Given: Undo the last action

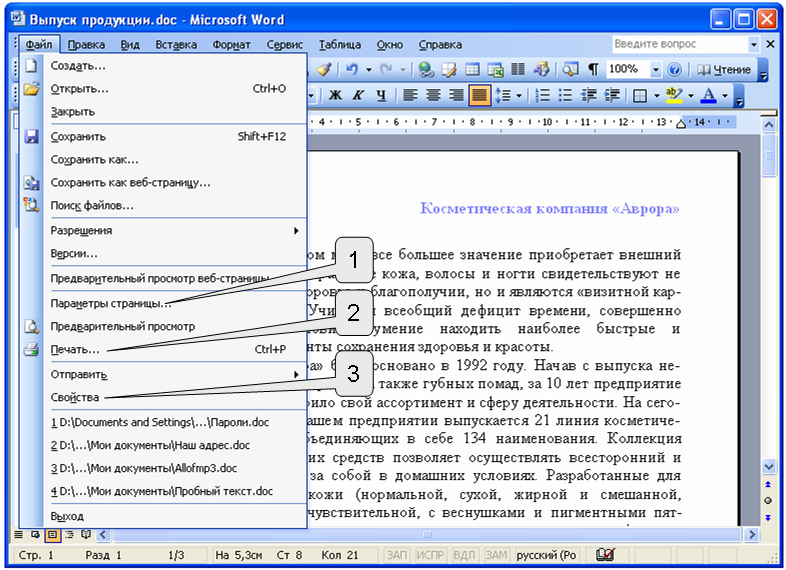Looking at the screenshot, I should pyautogui.click(x=352, y=69).
